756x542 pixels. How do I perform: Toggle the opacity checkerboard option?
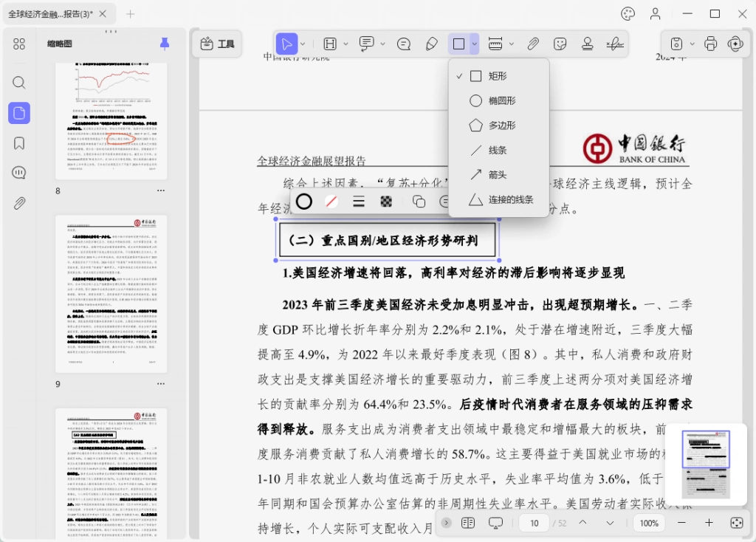click(x=386, y=202)
